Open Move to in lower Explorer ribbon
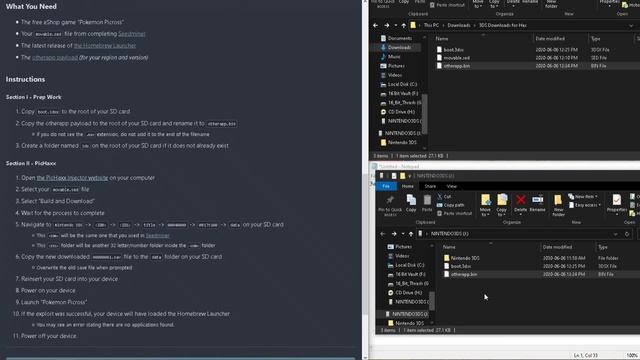This screenshot has width=640, height=360. click(x=485, y=205)
